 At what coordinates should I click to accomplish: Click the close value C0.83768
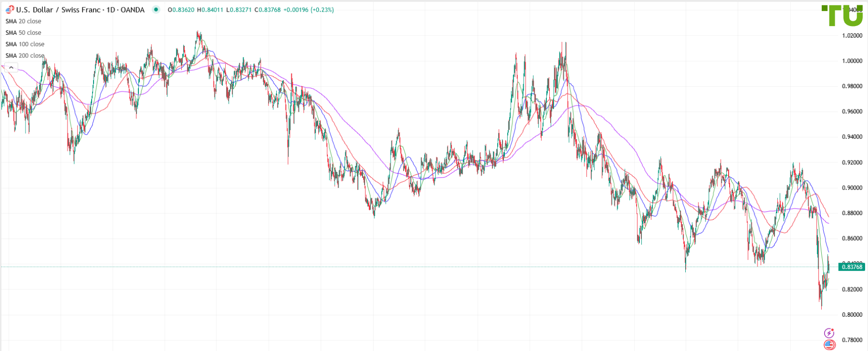pos(267,10)
